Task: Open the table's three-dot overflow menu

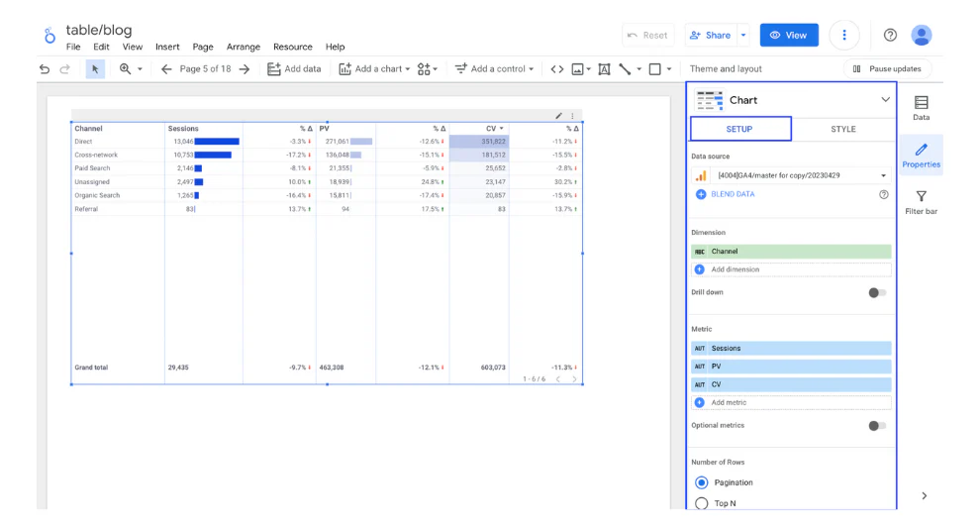Action: tap(572, 116)
